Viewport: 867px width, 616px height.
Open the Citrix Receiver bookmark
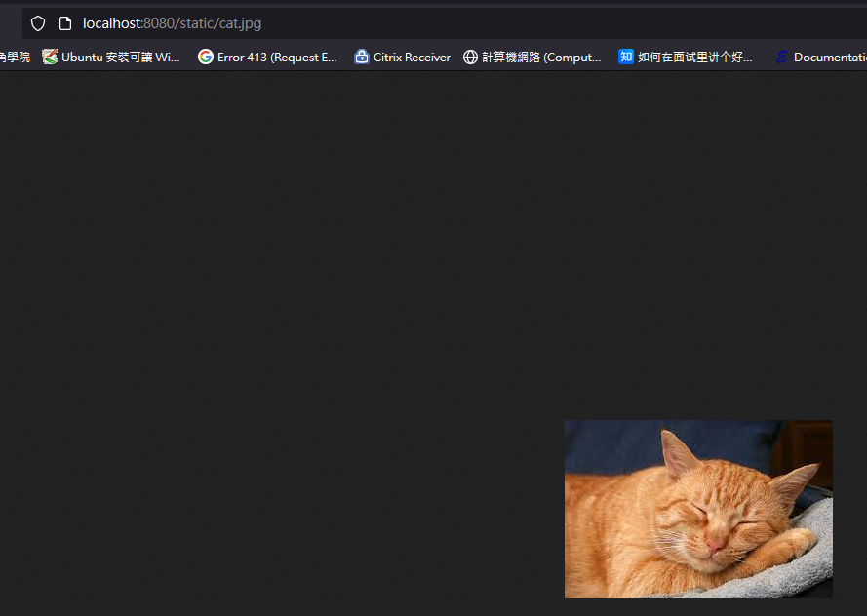[x=403, y=57]
